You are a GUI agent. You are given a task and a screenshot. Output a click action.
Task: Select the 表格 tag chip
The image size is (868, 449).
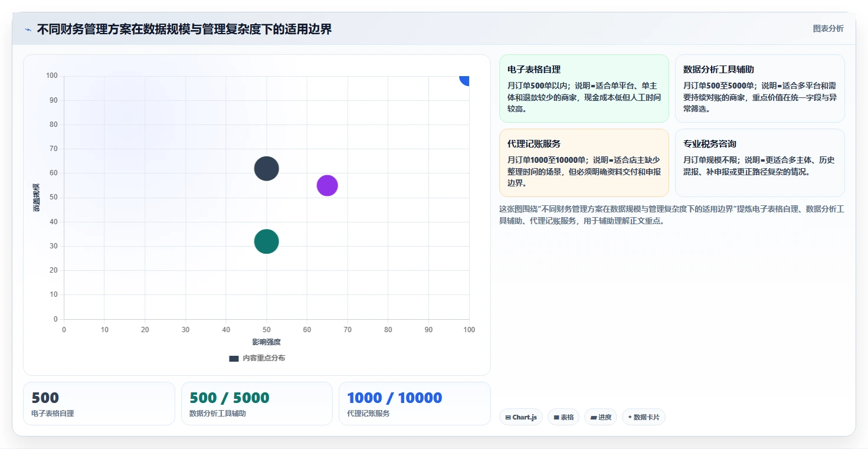tap(564, 417)
